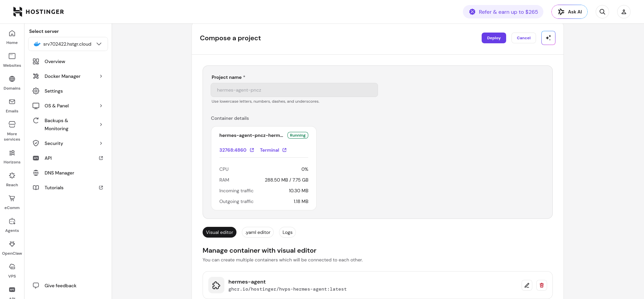The height and width of the screenshot is (299, 644).
Task: Click Ask AI button
Action: [x=570, y=12]
